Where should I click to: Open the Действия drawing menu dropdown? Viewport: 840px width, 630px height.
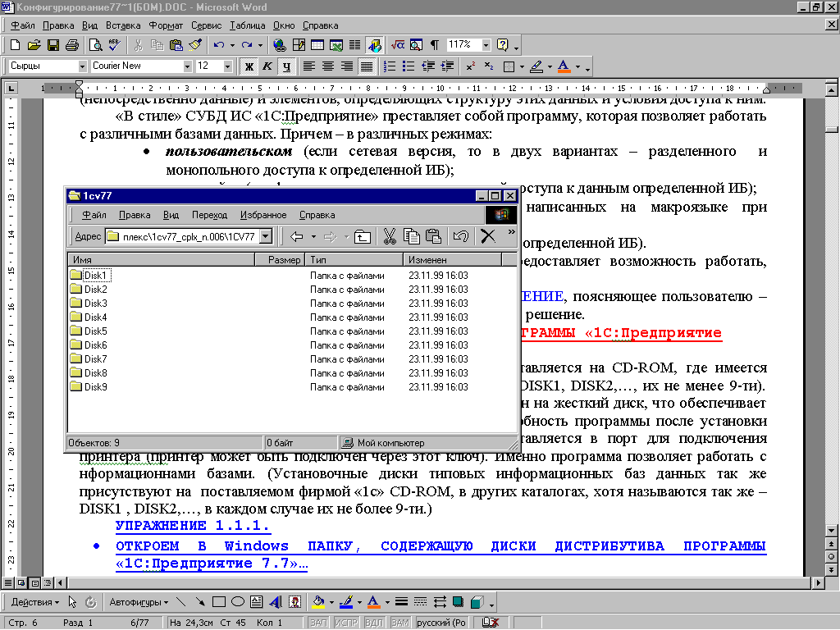click(x=34, y=602)
